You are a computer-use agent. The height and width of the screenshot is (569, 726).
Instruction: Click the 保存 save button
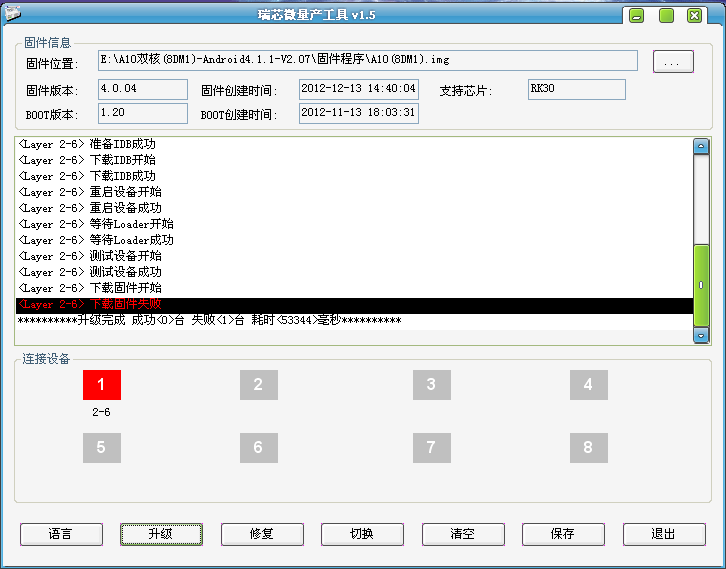coord(563,534)
